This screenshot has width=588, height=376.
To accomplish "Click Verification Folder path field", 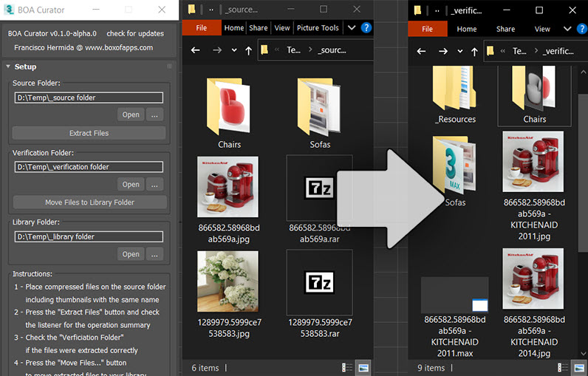I will coord(89,167).
